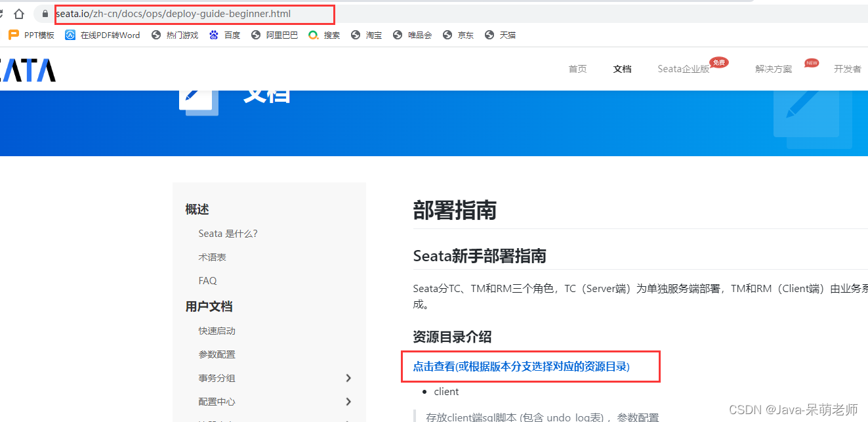Viewport: 868px width, 422px height.
Task: Open the 唯品会 bookmark
Action: coord(412,35)
